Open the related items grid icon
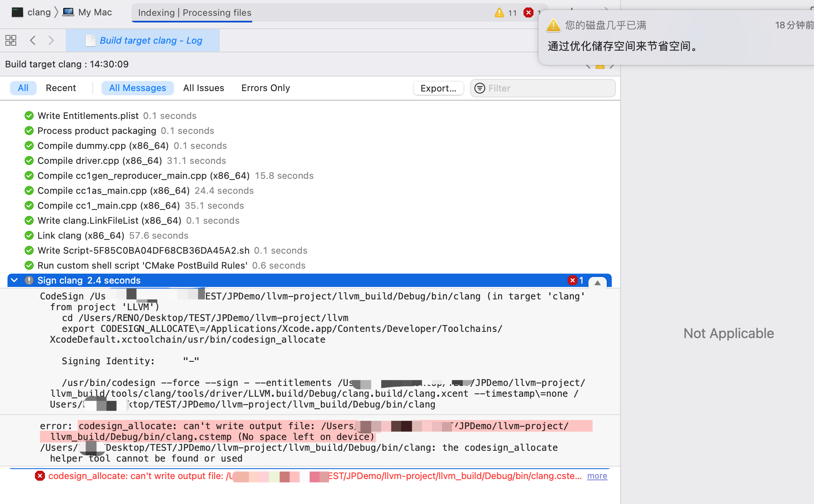 tap(11, 40)
